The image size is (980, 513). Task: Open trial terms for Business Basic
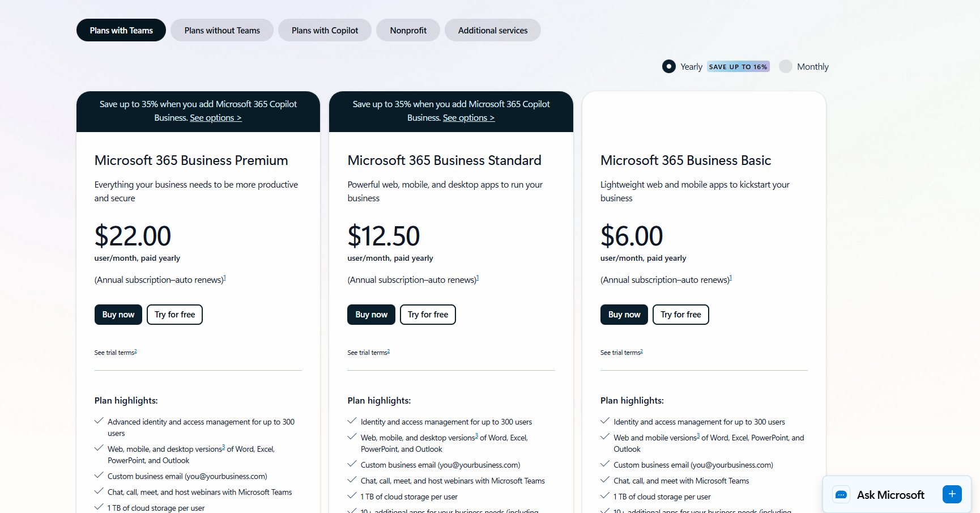620,352
